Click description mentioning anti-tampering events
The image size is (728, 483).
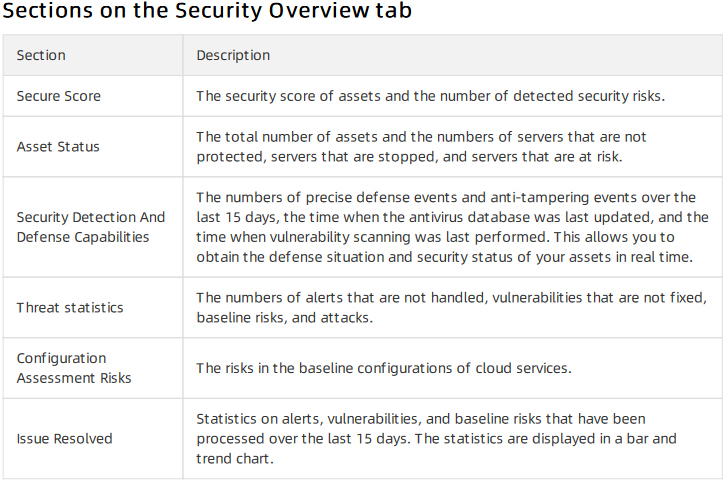(x=452, y=227)
